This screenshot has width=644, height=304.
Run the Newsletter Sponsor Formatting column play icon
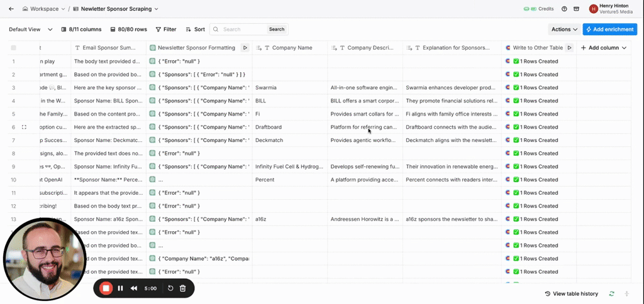245,48
